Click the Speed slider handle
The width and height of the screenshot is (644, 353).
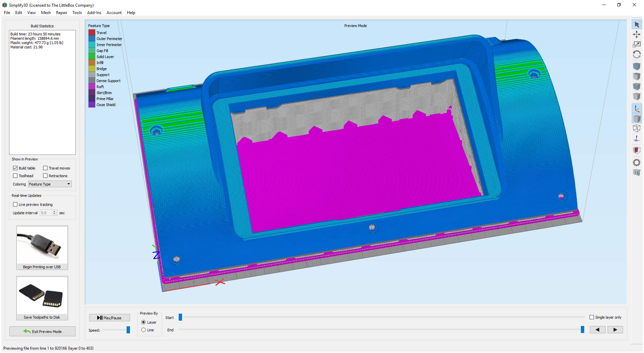(x=128, y=330)
